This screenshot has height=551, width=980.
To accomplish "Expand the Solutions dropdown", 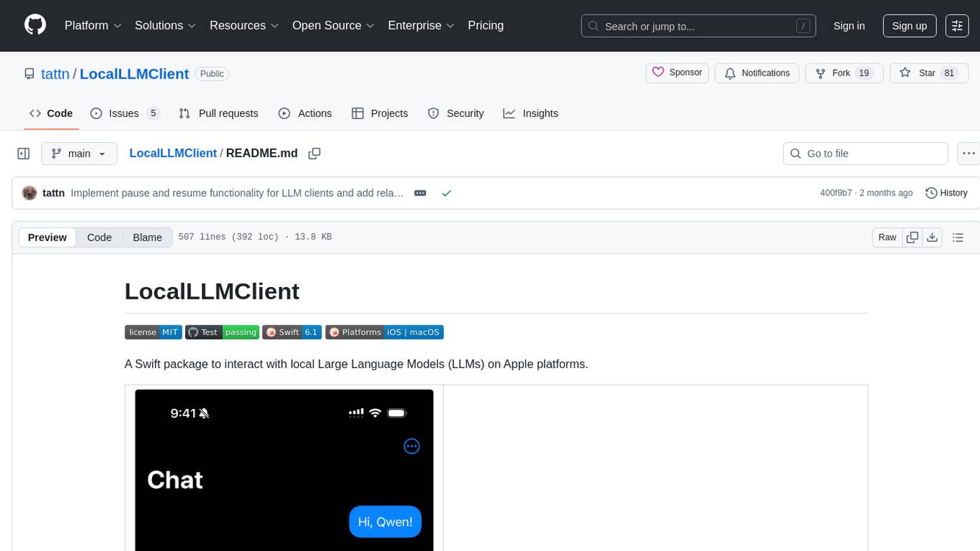I will 166,25.
